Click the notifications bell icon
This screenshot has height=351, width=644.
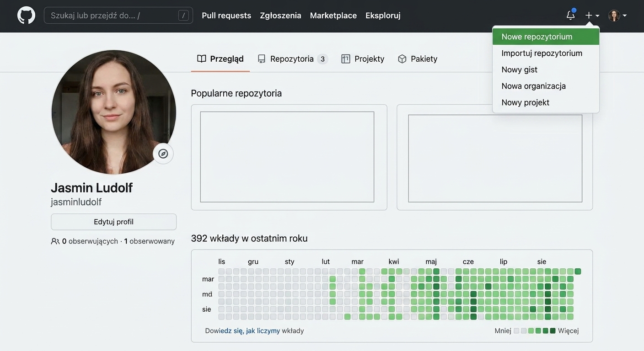click(x=570, y=15)
